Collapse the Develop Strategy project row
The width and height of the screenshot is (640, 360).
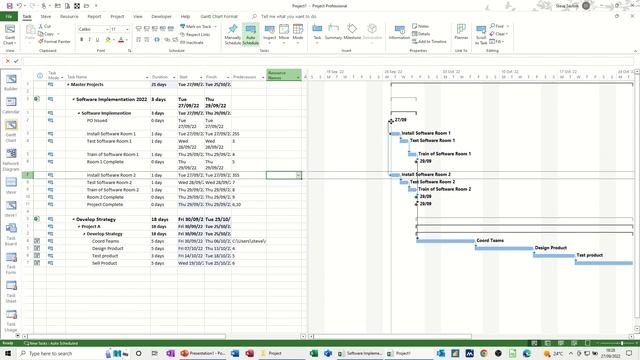73,219
